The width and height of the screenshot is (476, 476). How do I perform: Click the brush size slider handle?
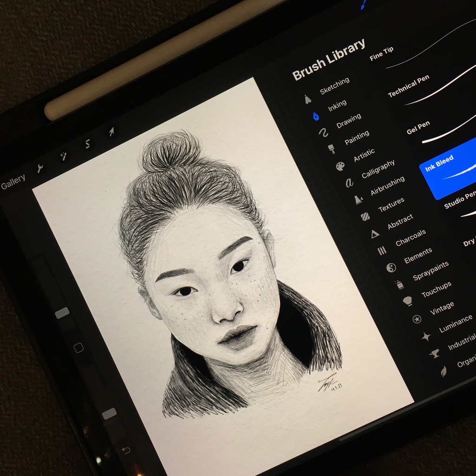(62, 313)
